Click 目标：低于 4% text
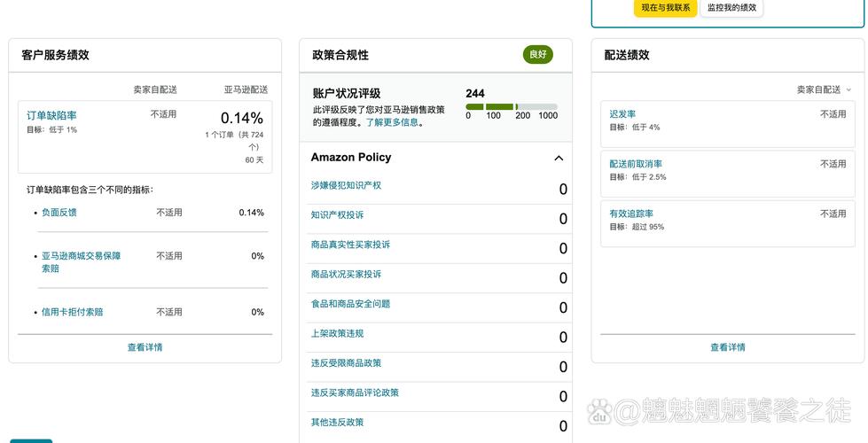 pos(635,128)
